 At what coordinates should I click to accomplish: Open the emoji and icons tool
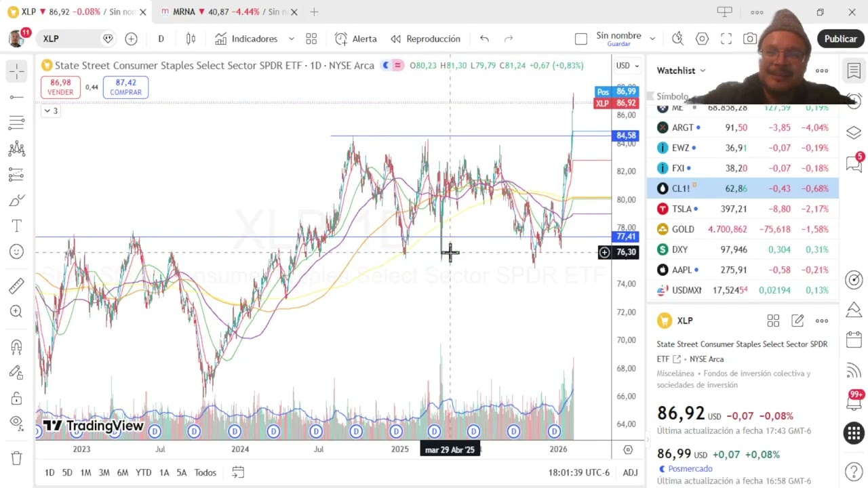17,251
